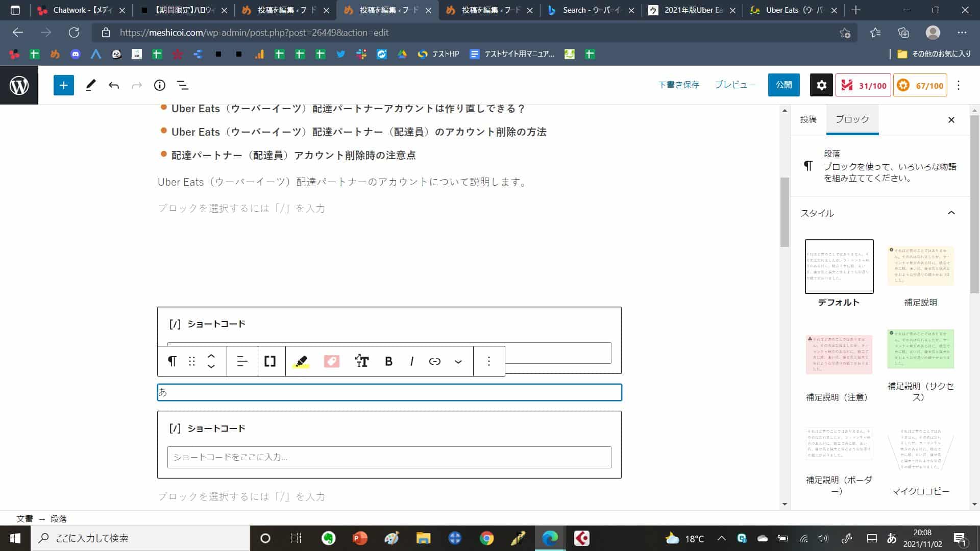Open その他のお気に入り folder
The image size is (980, 551).
pos(934,54)
